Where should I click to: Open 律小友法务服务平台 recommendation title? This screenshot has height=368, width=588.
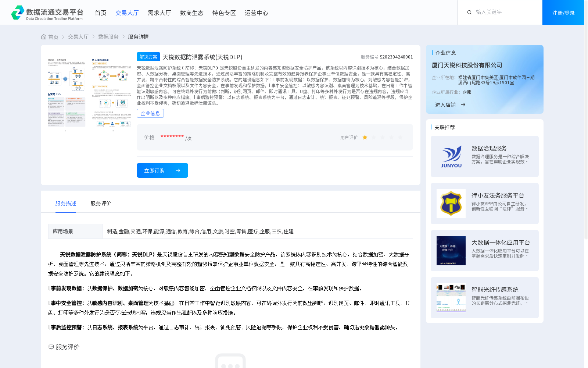point(498,195)
